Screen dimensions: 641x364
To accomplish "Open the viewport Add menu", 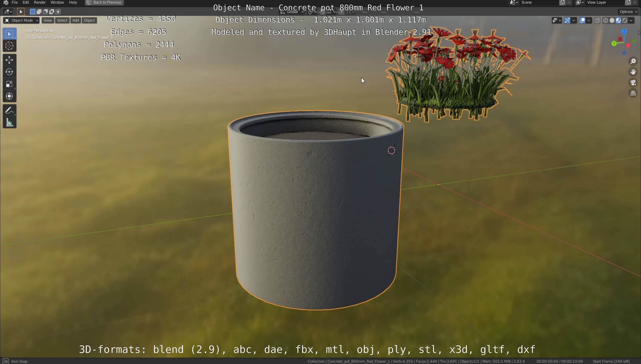I will [x=76, y=20].
